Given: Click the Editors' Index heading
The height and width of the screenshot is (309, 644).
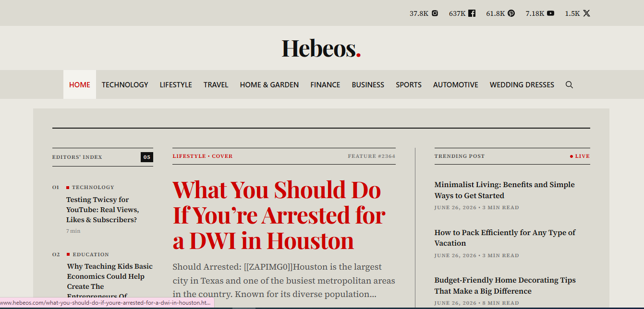Looking at the screenshot, I should tap(77, 157).
